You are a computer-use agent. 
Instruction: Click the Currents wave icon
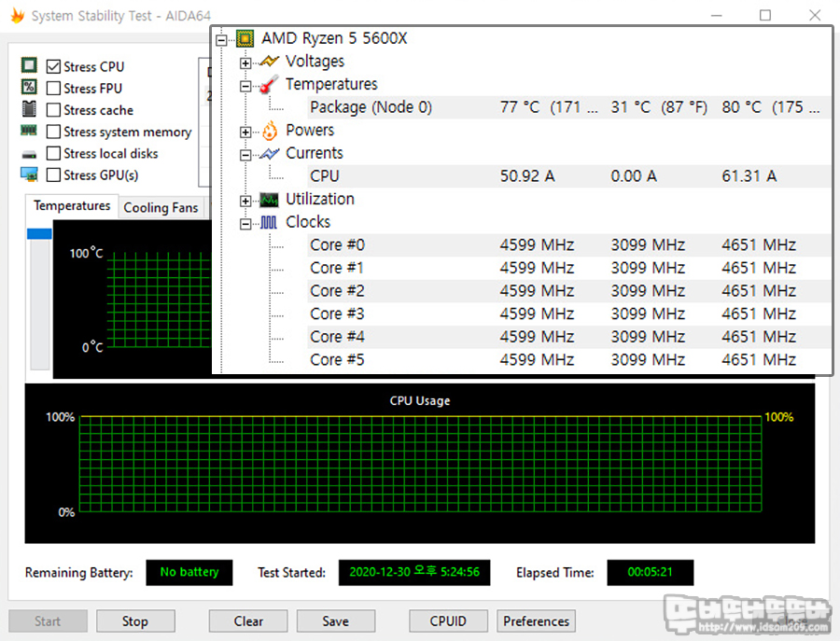(x=269, y=154)
